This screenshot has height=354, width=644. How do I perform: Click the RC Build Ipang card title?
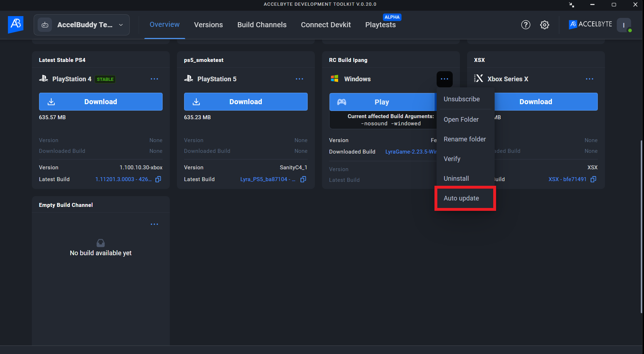click(348, 60)
